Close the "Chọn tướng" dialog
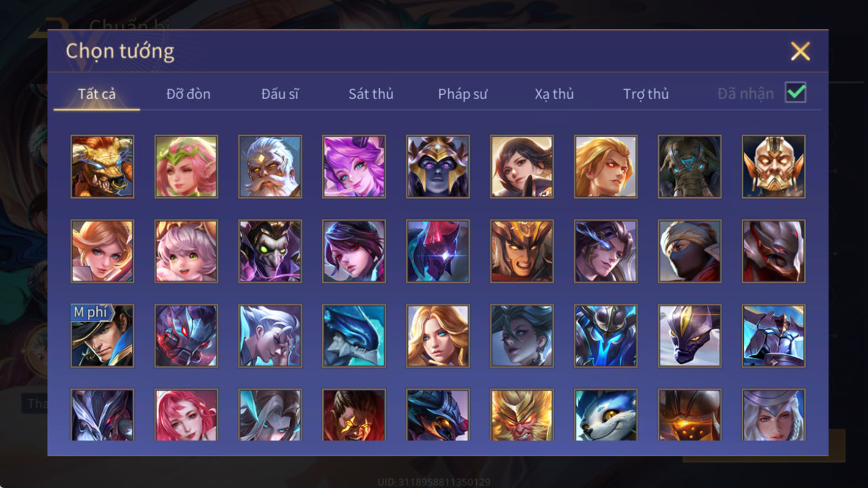This screenshot has width=868, height=488. pyautogui.click(x=800, y=51)
